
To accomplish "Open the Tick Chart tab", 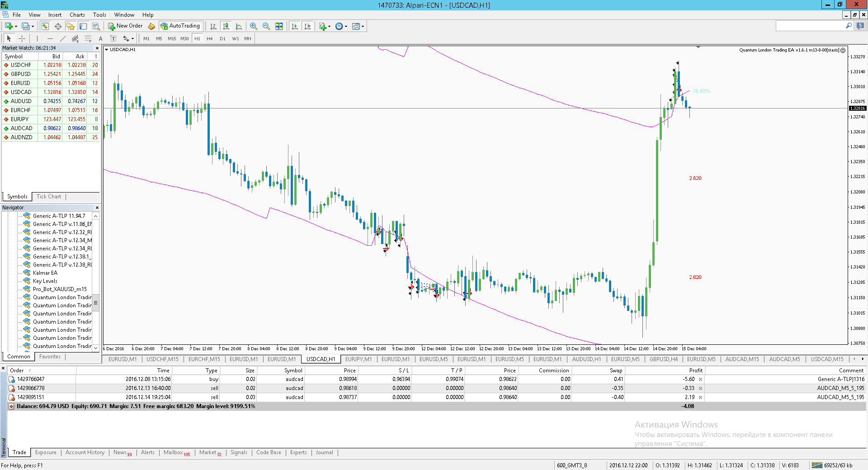I will pyautogui.click(x=49, y=197).
